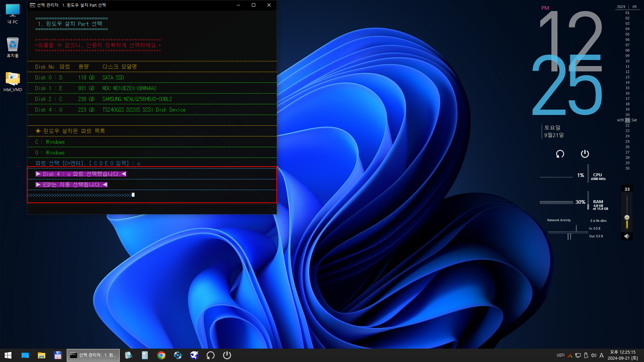This screenshot has height=362, width=644.
Task: Select day 21 Sat in calendar strip
Action: tap(627, 120)
